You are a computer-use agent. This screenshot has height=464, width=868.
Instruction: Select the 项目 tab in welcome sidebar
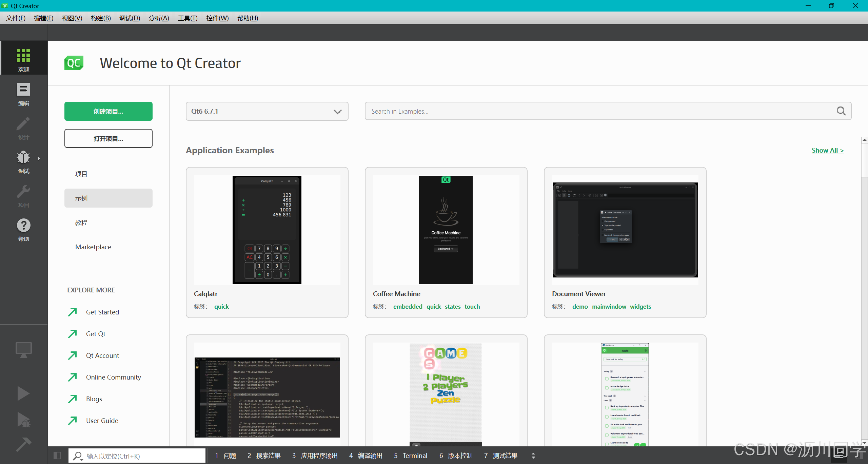108,174
